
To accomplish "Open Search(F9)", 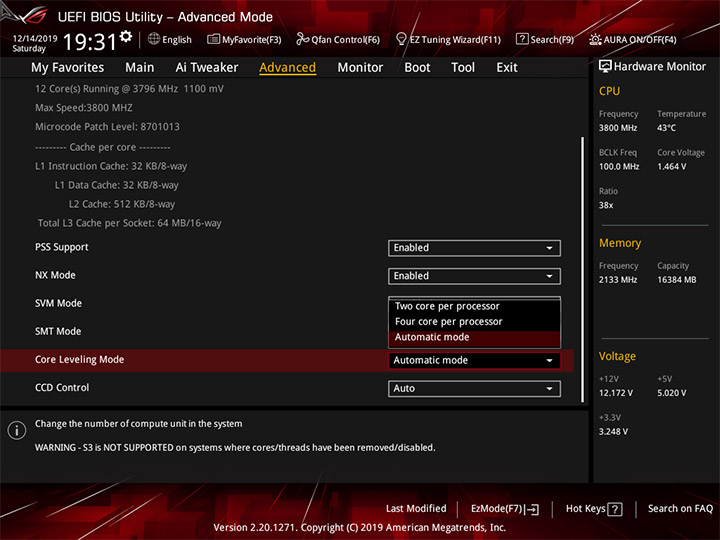I will [x=545, y=39].
